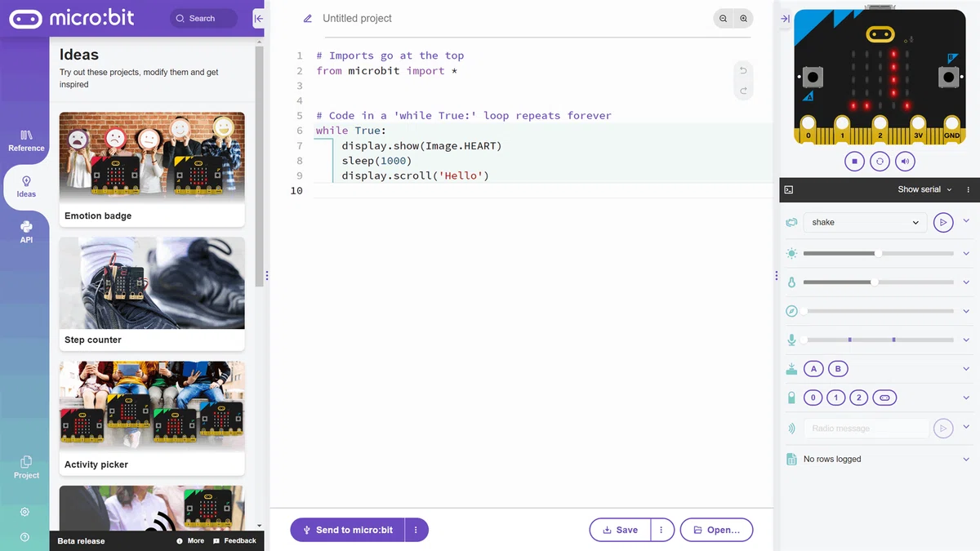Open the Step counter idea
The height and width of the screenshot is (551, 980).
pos(152,294)
